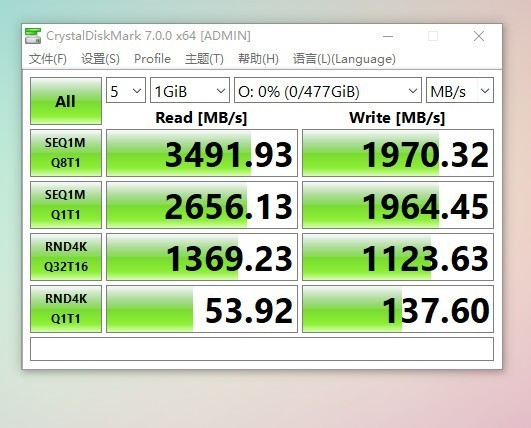Click the SEQ1M Q1T1 write result 1964.45
Viewport: 531px width, 428px height.
coord(398,205)
